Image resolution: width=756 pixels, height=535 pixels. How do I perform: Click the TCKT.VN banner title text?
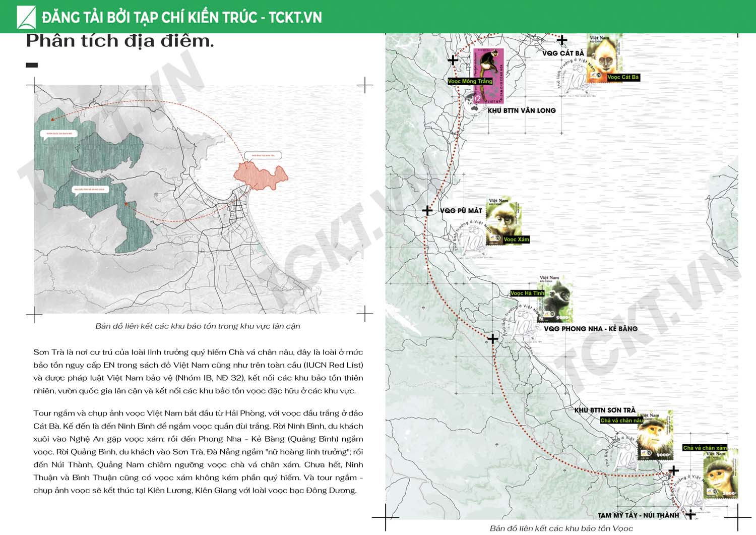(x=182, y=18)
